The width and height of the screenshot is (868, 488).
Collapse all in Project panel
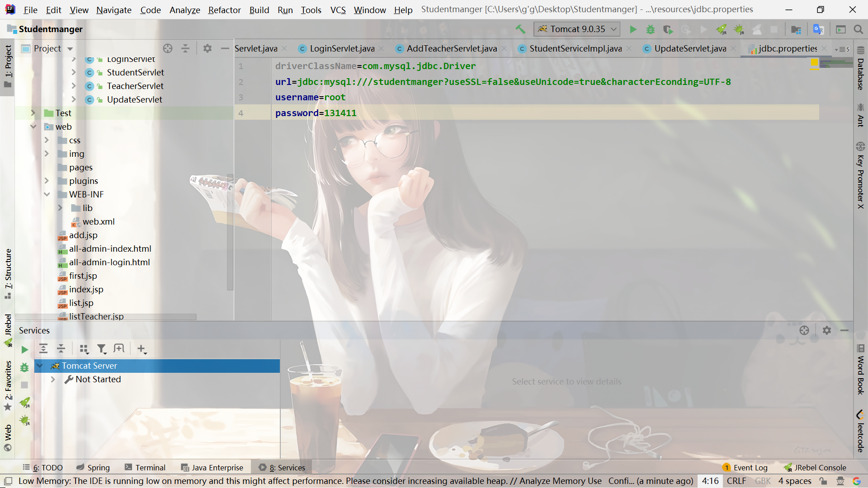click(185, 48)
